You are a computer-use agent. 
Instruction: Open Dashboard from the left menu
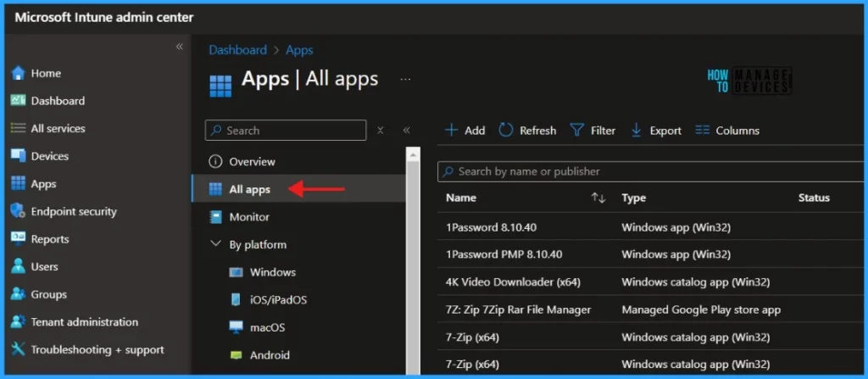[x=58, y=101]
